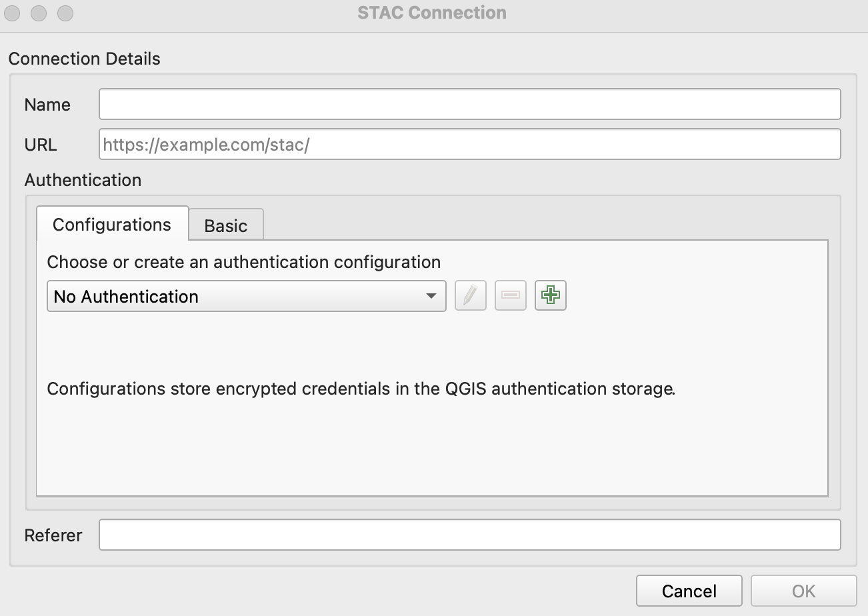Close the STAC Connection window

(x=13, y=13)
